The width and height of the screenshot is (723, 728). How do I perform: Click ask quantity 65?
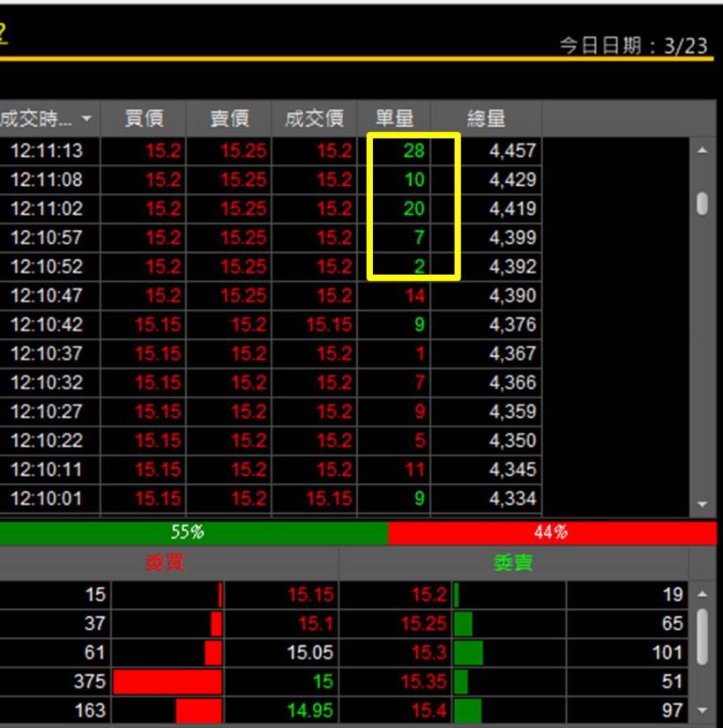tap(673, 623)
